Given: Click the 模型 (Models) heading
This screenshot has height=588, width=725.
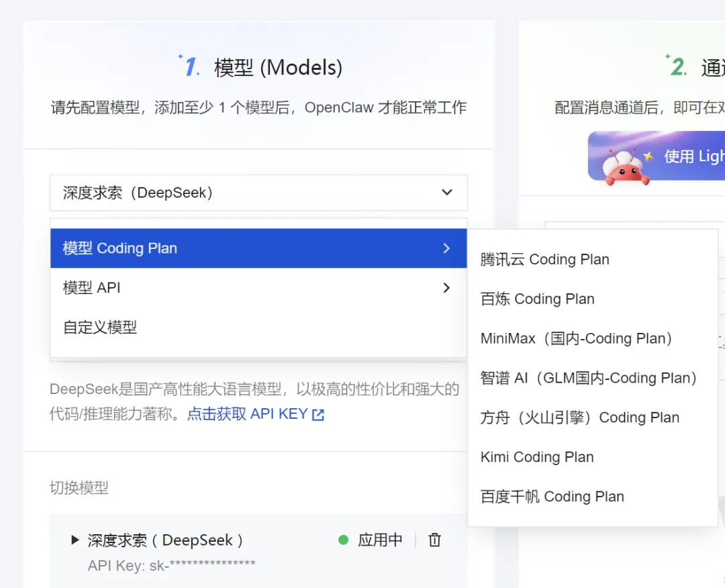Looking at the screenshot, I should pyautogui.click(x=278, y=68).
